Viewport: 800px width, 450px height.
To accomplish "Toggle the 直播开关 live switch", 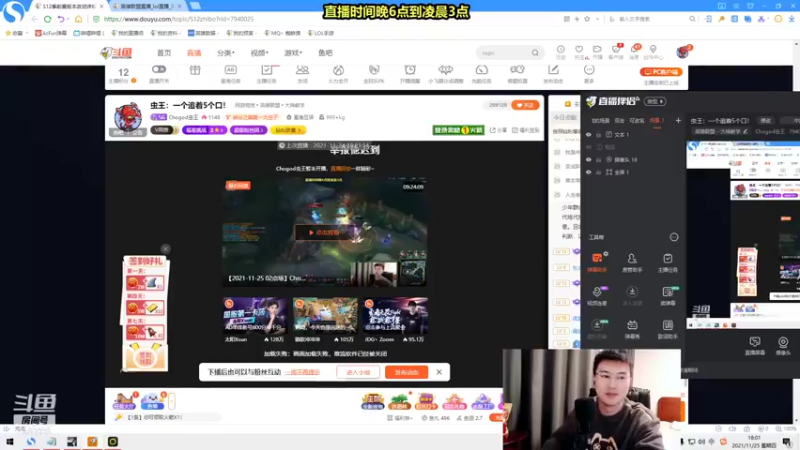I will [x=159, y=69].
